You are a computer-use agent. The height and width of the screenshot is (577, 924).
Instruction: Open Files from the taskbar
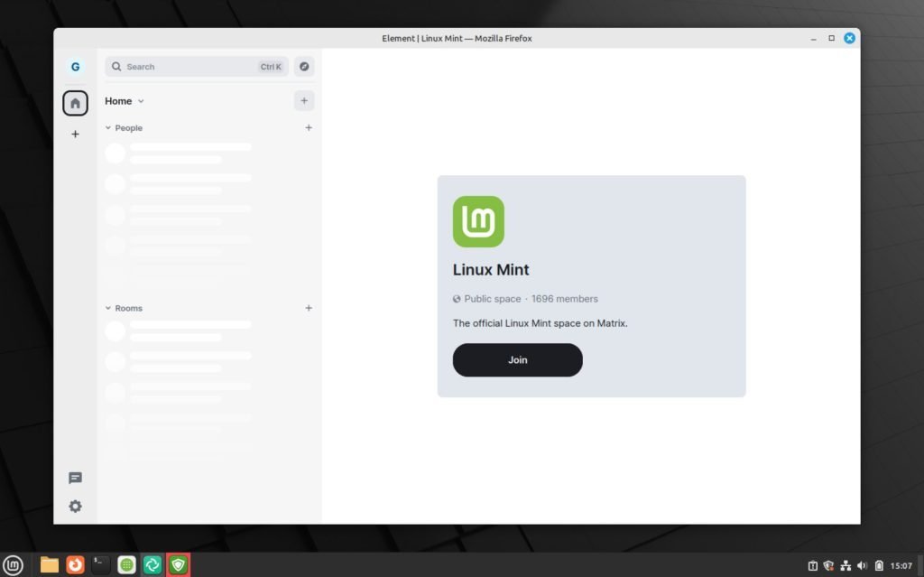[50, 565]
